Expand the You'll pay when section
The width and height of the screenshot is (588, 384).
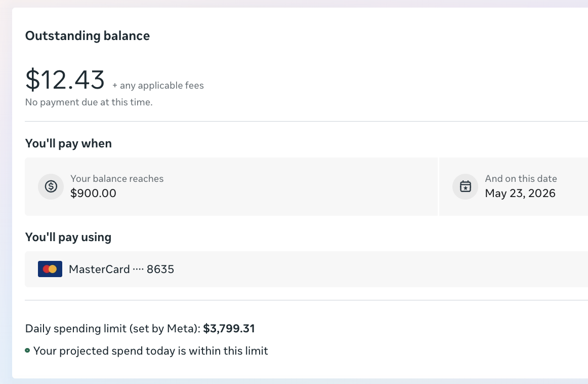point(68,143)
